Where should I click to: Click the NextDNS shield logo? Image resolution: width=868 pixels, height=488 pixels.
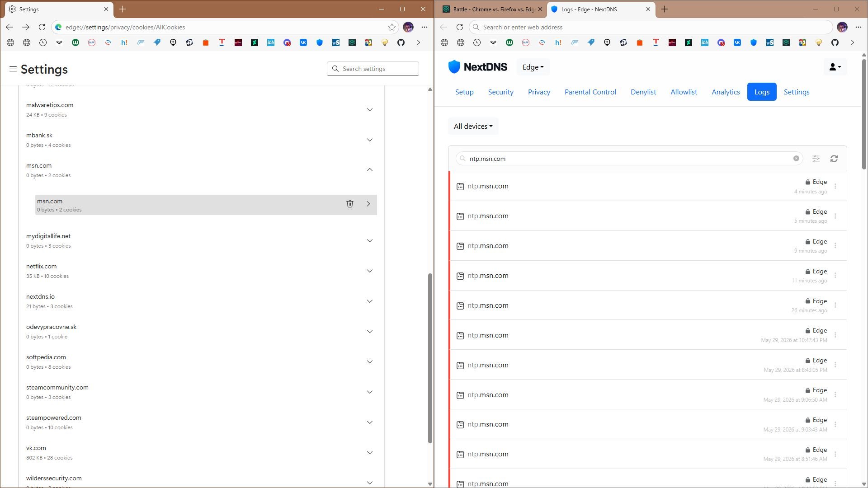point(454,67)
